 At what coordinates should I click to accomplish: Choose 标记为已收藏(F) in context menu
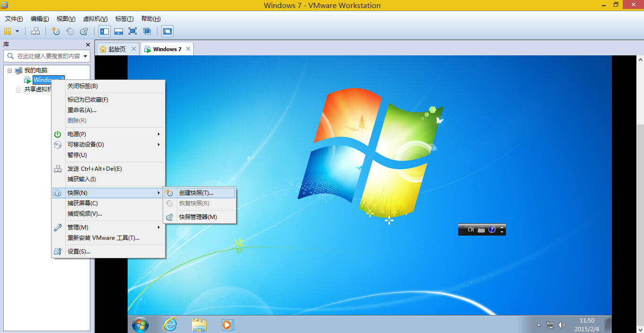click(108, 100)
